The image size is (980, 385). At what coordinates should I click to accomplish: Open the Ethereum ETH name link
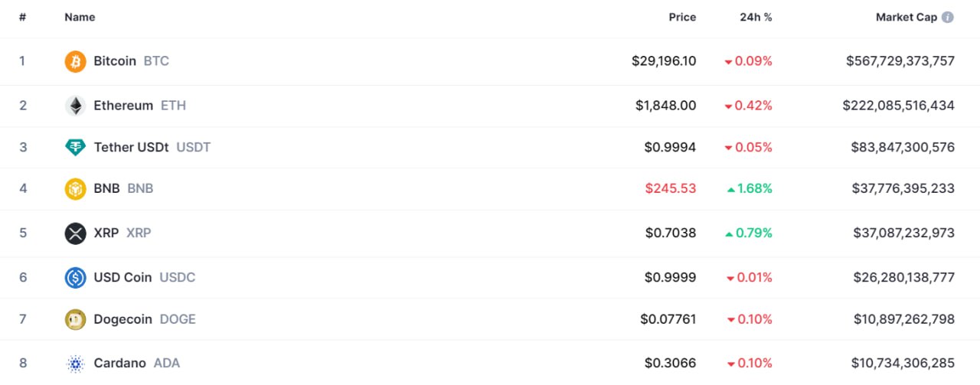point(139,105)
